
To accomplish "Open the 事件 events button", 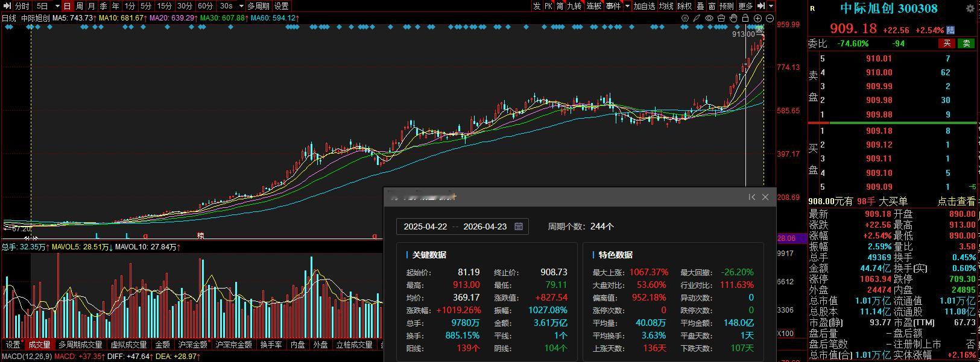I will tap(613, 6).
